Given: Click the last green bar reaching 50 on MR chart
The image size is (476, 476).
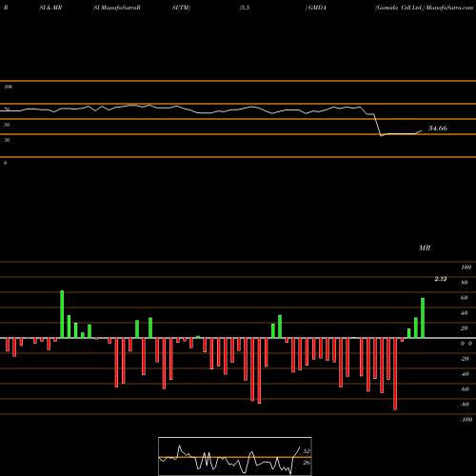Looking at the screenshot, I should [x=423, y=318].
